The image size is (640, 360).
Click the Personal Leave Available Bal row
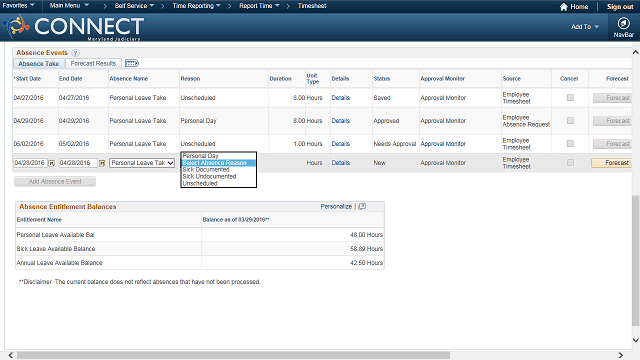(200, 235)
